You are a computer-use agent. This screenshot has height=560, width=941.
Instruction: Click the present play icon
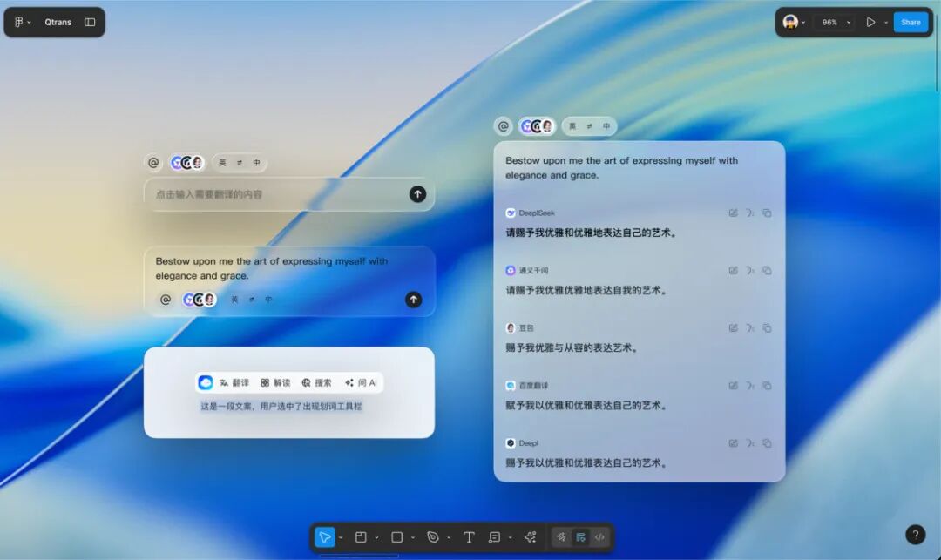tap(870, 22)
